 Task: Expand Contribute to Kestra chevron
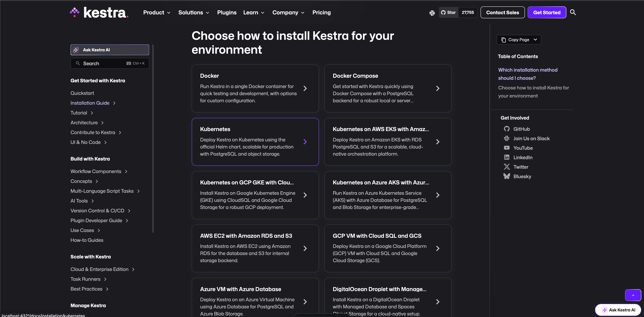120,133
